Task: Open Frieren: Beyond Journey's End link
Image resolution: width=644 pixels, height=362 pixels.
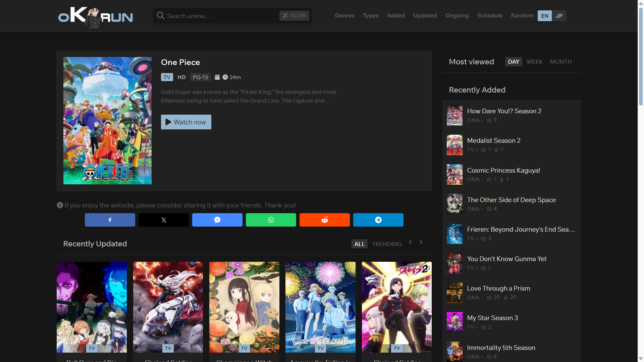Action: (x=521, y=229)
